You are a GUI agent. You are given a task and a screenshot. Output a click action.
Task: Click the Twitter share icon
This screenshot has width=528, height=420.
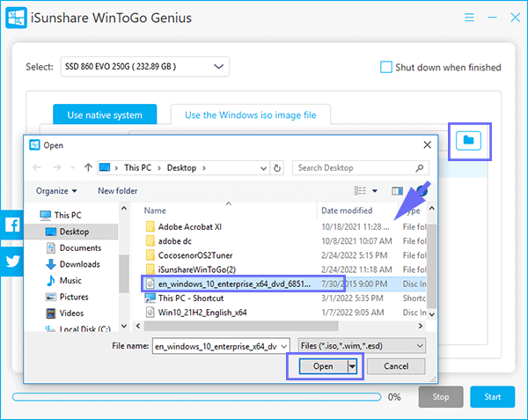tap(12, 262)
